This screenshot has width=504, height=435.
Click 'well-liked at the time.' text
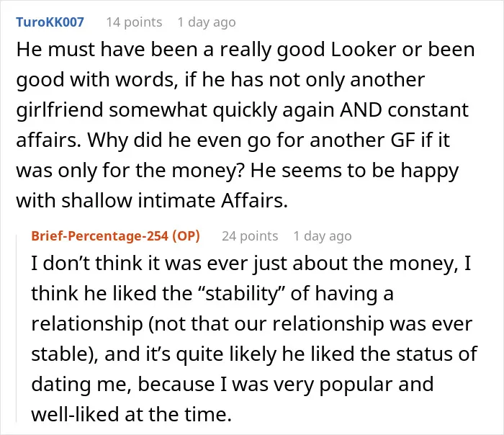coord(132,414)
